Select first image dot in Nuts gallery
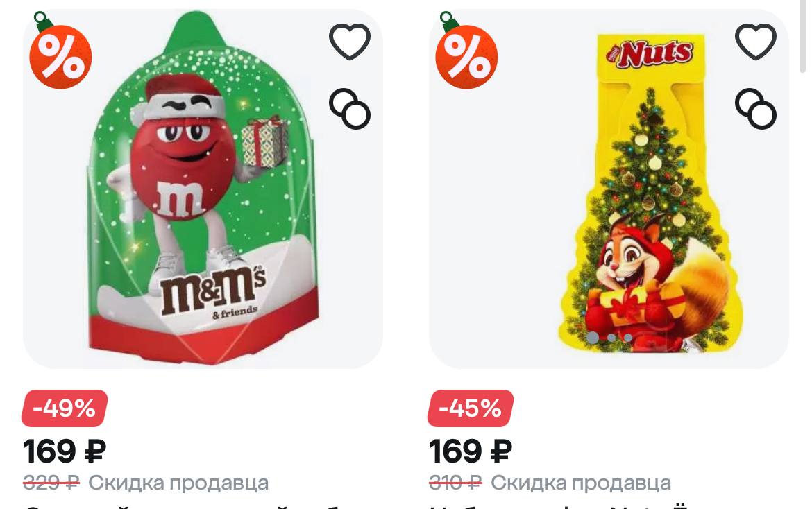The height and width of the screenshot is (509, 812). (x=593, y=338)
